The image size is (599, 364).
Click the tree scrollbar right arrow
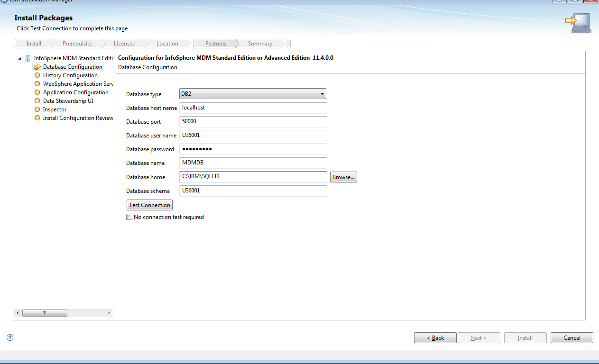pyautogui.click(x=110, y=313)
